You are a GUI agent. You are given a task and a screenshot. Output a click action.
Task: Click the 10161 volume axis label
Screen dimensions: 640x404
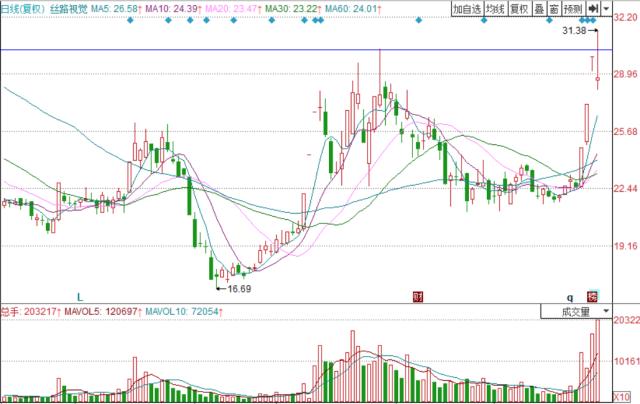tap(627, 361)
